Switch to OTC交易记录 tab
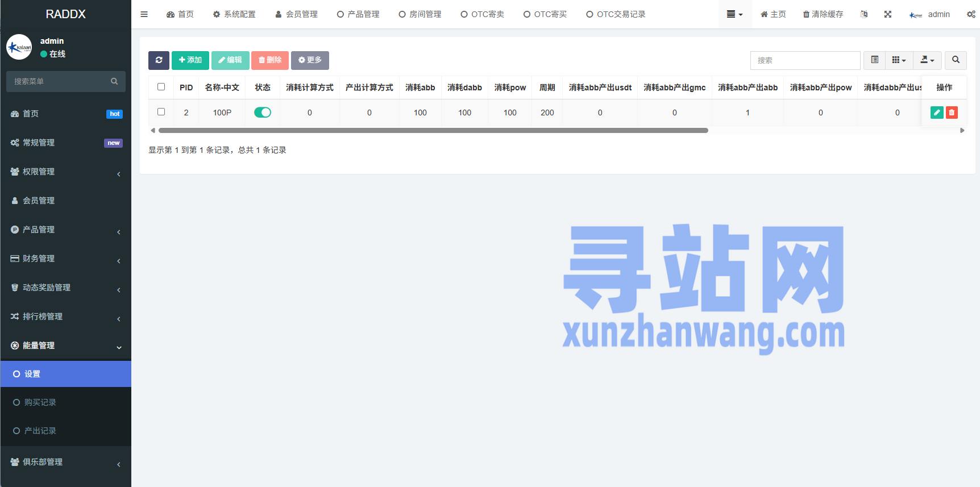980x487 pixels. (616, 14)
